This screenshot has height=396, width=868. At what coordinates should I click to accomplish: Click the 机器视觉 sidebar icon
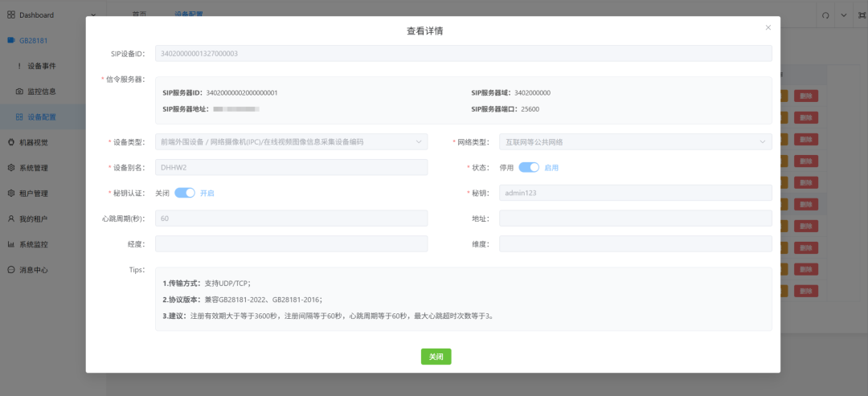click(x=11, y=142)
